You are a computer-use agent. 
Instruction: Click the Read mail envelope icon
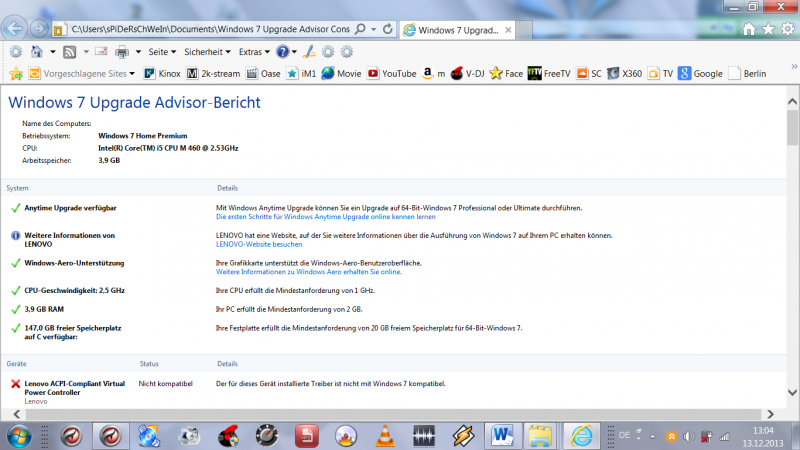[x=101, y=52]
